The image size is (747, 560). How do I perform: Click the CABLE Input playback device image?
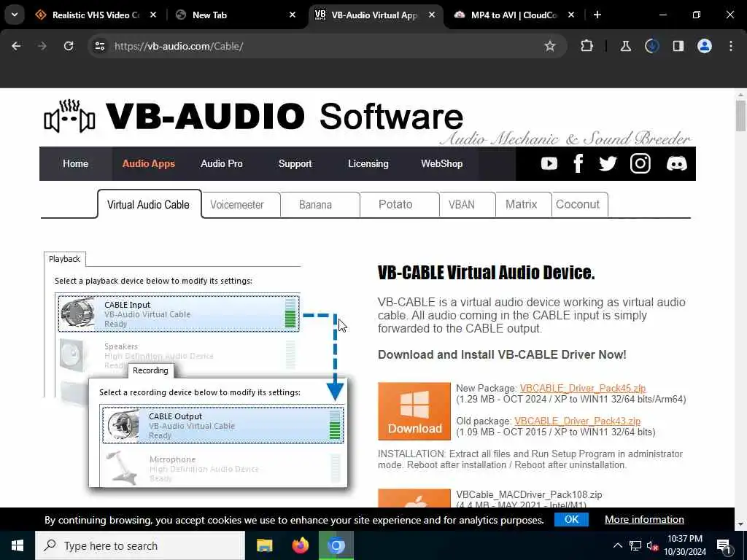(x=77, y=314)
